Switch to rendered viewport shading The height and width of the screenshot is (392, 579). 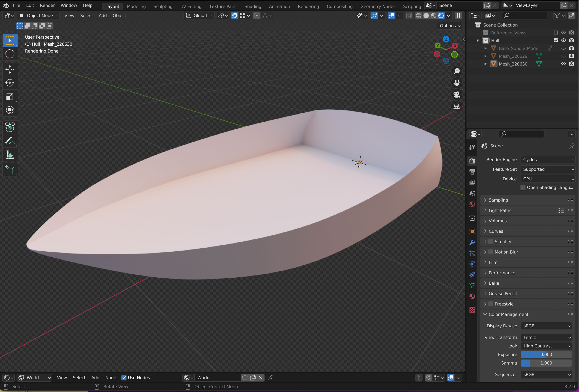click(x=441, y=16)
